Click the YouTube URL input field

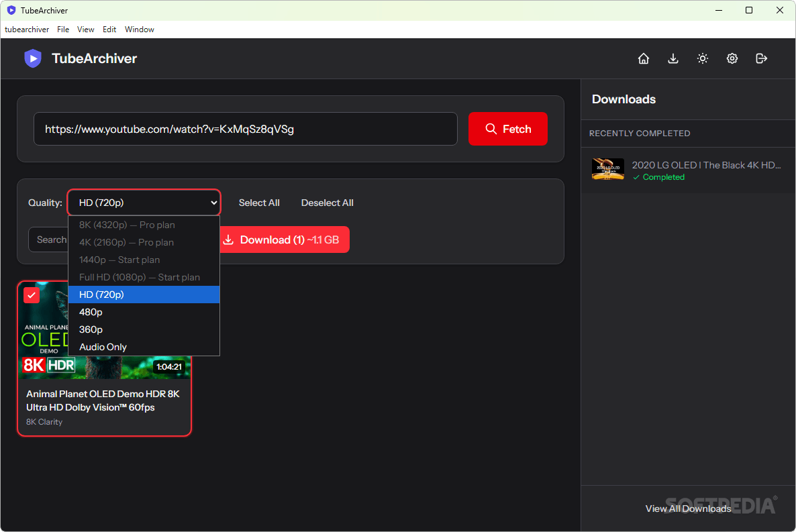[245, 129]
